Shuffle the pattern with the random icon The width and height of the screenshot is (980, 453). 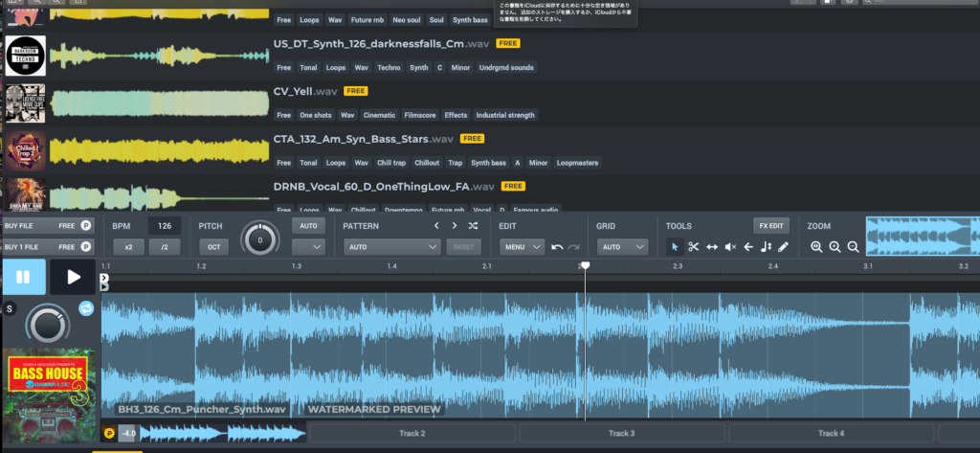point(473,226)
